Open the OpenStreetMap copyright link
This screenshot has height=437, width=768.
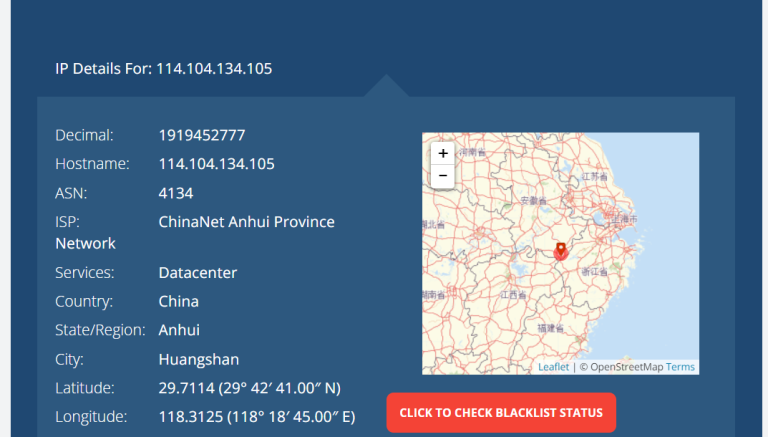[x=626, y=367]
